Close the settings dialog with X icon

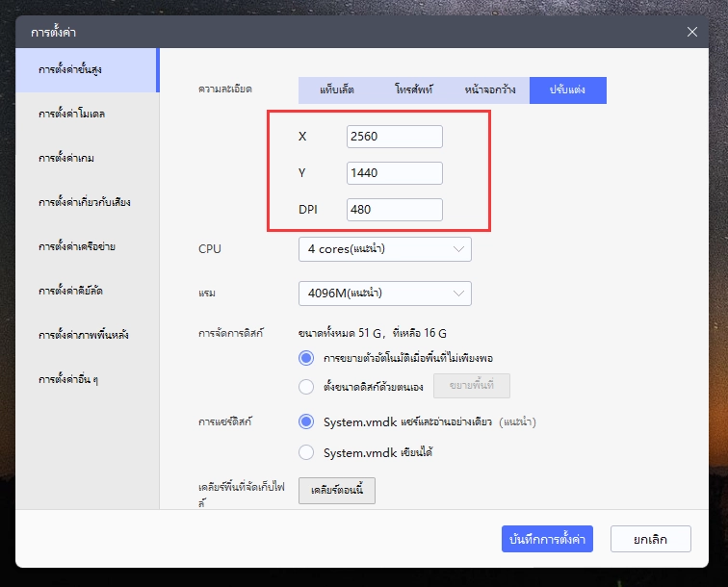click(x=691, y=32)
